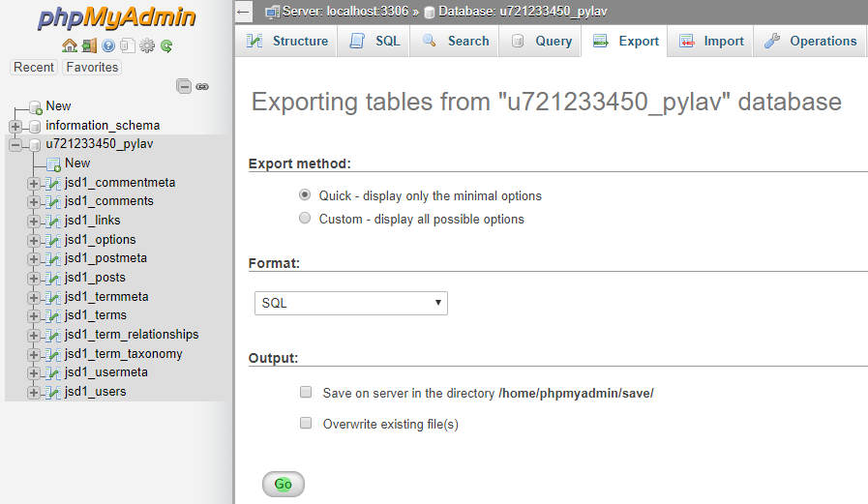
Task: Click the Recent tables button
Action: [x=34, y=67]
